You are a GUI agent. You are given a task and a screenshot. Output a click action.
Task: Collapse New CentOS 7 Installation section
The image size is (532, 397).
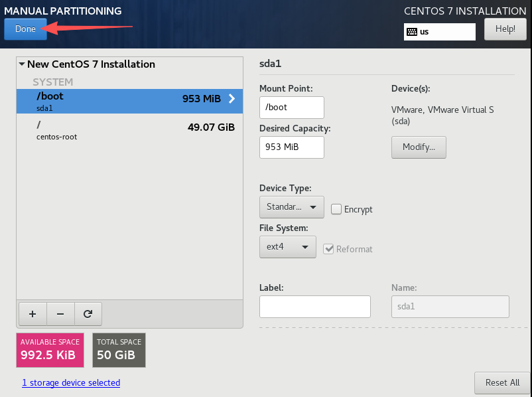[22, 64]
